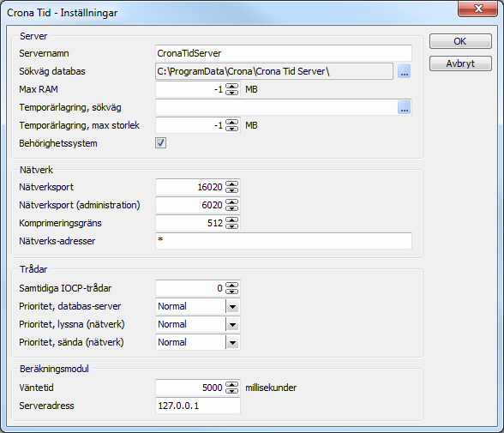
Task: Decrease Temporärlagring max storlek value
Action: pos(231,129)
